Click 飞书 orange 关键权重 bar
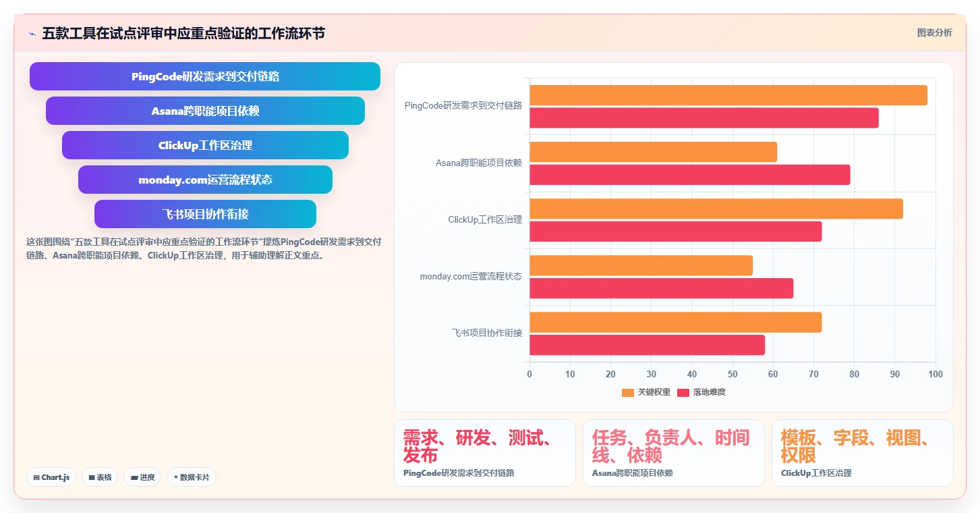980x513 pixels. tap(676, 322)
